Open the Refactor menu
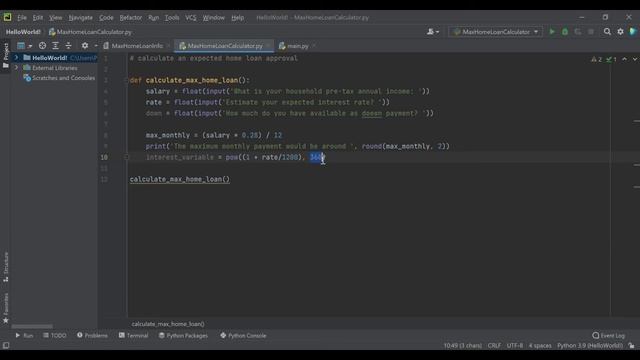Image resolution: width=640 pixels, height=360 pixels. (x=131, y=18)
